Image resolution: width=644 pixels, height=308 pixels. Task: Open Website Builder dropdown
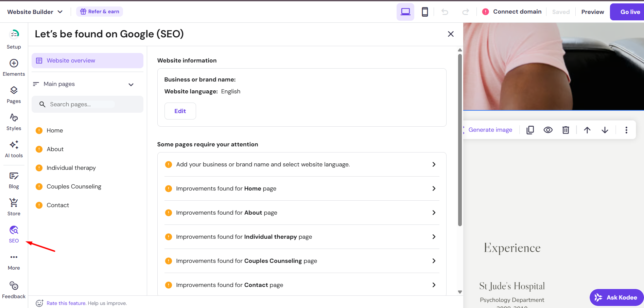coord(35,12)
